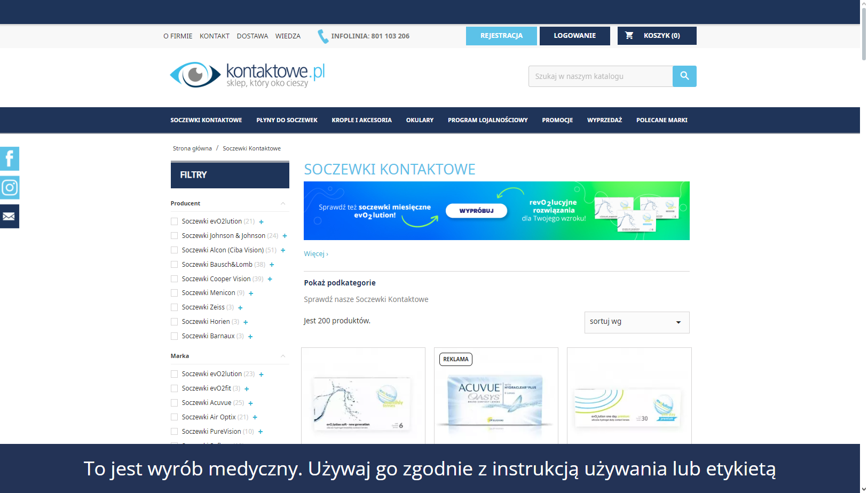Open Promocje menu item
Viewport: 868px width, 493px height.
click(557, 120)
